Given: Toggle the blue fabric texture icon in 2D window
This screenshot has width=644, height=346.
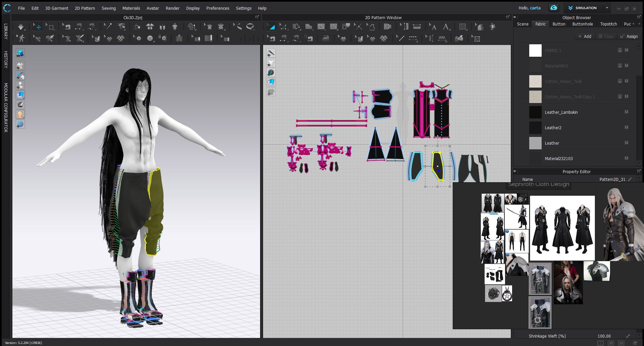Looking at the screenshot, I should point(271,82).
